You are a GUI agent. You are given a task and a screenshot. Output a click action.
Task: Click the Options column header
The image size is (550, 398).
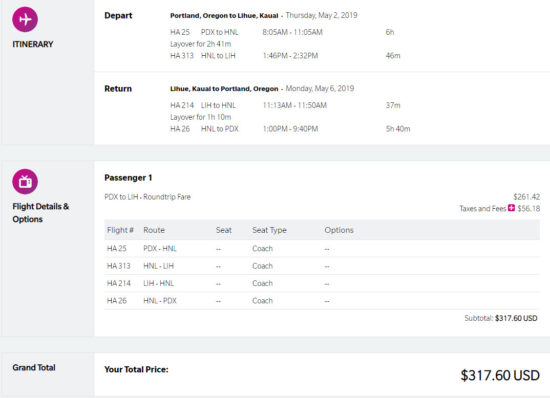(x=339, y=230)
